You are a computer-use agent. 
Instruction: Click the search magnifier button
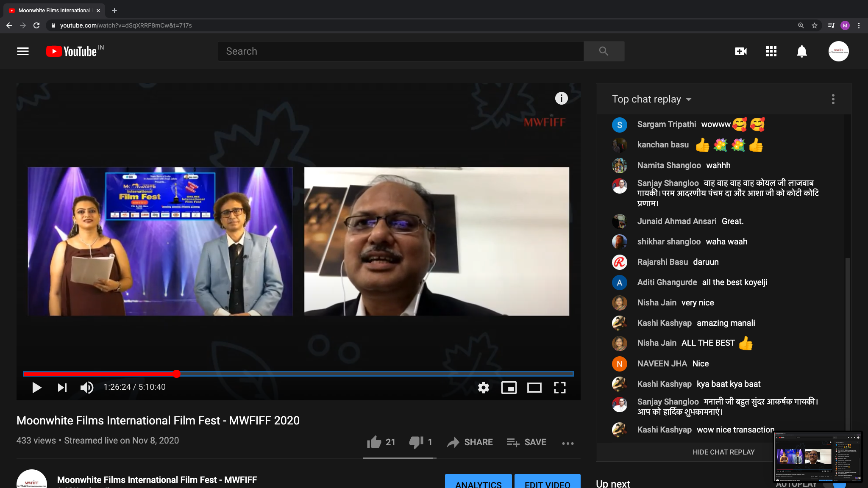coord(604,51)
